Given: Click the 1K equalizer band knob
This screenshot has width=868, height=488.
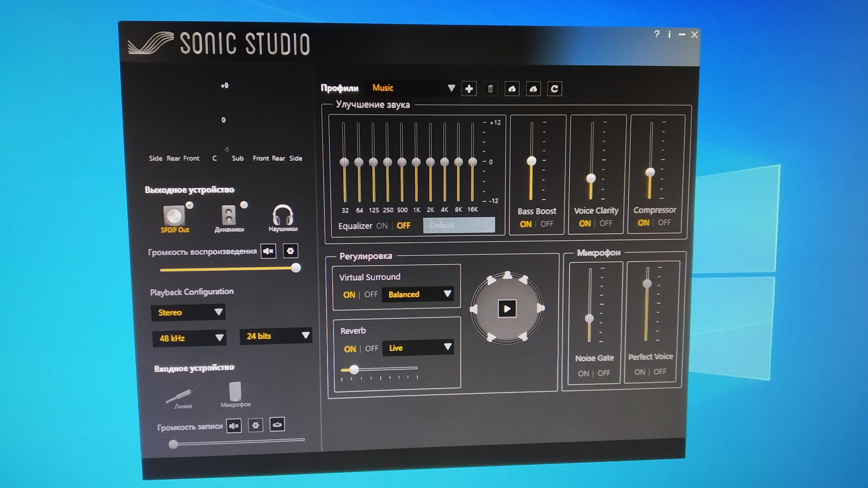Looking at the screenshot, I should point(416,162).
